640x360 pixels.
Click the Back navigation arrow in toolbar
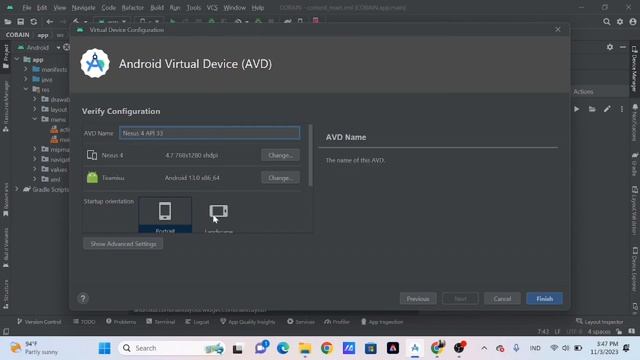(x=50, y=22)
